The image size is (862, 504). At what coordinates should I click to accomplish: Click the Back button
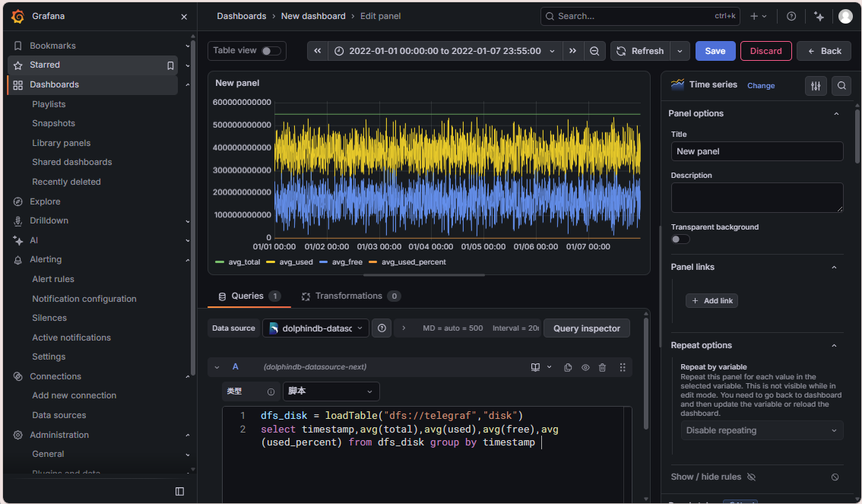[x=824, y=51]
